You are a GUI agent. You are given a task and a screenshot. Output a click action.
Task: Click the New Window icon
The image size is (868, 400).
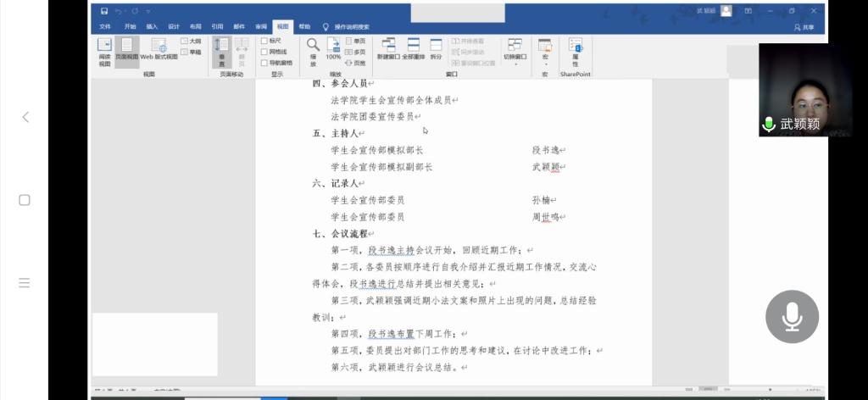click(389, 49)
